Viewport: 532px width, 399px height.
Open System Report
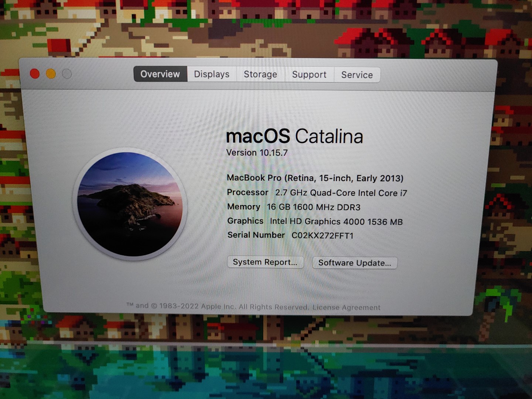[265, 262]
